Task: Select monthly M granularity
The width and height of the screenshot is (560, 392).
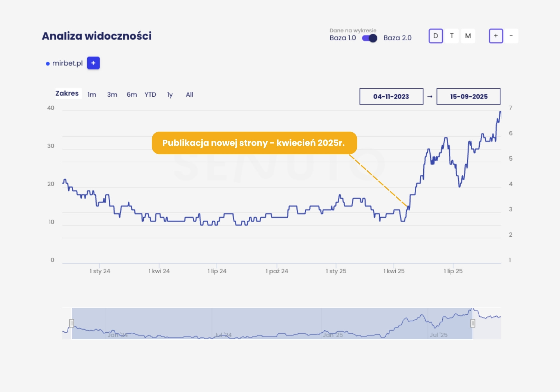Action: (x=468, y=36)
